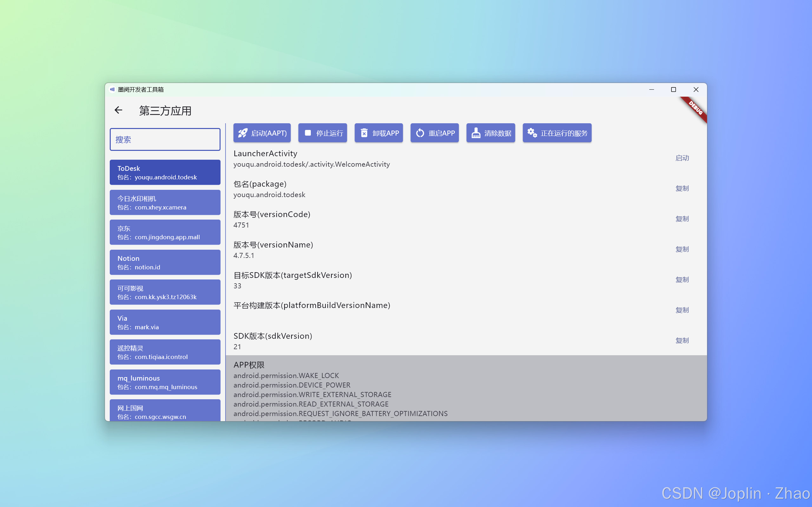812x507 pixels.
Task: Select 今日水印相机 in the app list
Action: [x=165, y=202]
